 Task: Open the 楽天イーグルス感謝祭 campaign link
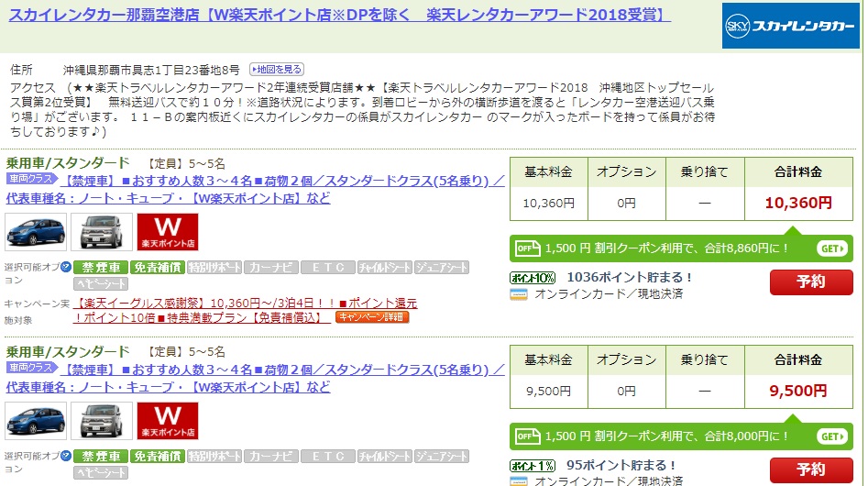(x=246, y=311)
